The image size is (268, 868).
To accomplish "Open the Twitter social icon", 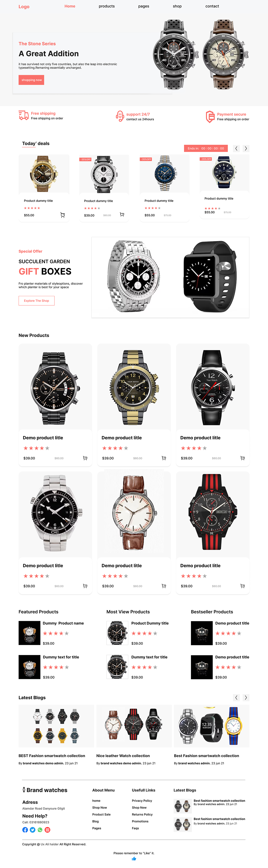I will pos(33,830).
